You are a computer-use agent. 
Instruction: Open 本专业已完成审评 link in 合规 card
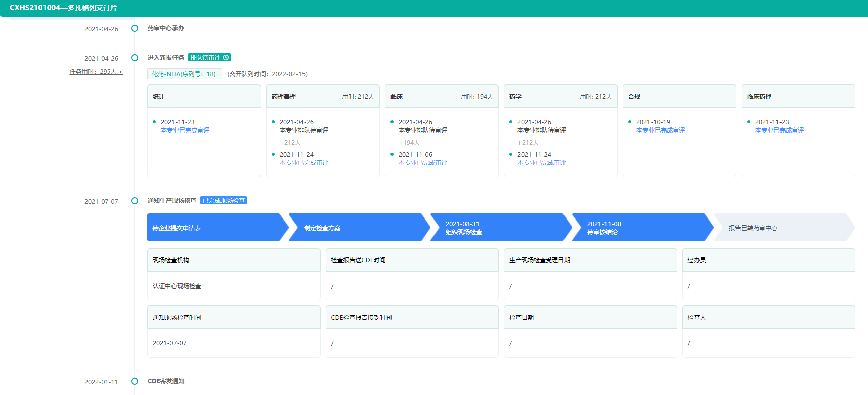pos(661,130)
